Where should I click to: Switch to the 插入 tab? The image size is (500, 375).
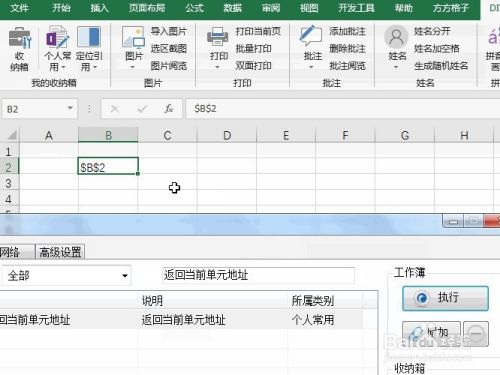tap(99, 8)
